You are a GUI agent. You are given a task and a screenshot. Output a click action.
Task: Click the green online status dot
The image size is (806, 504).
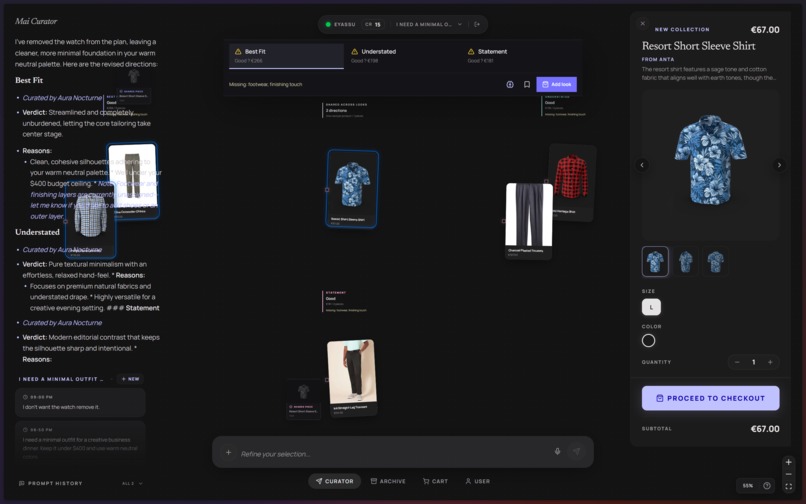point(328,24)
